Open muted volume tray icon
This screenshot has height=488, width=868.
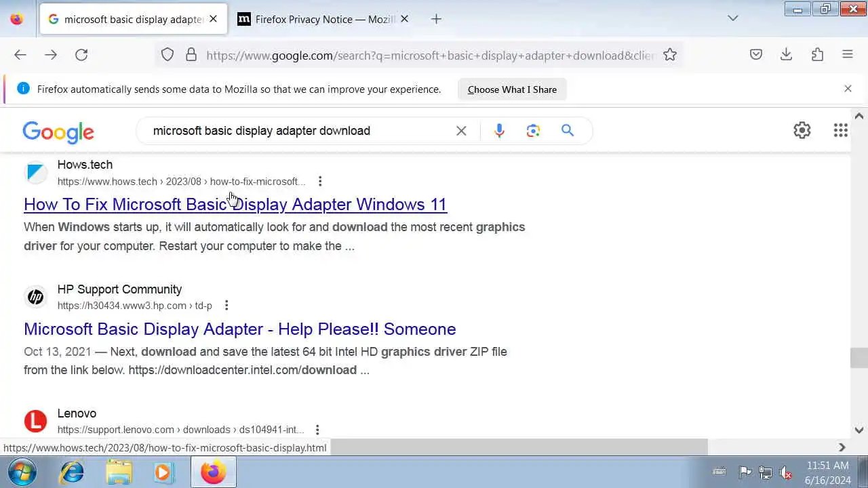(x=786, y=472)
